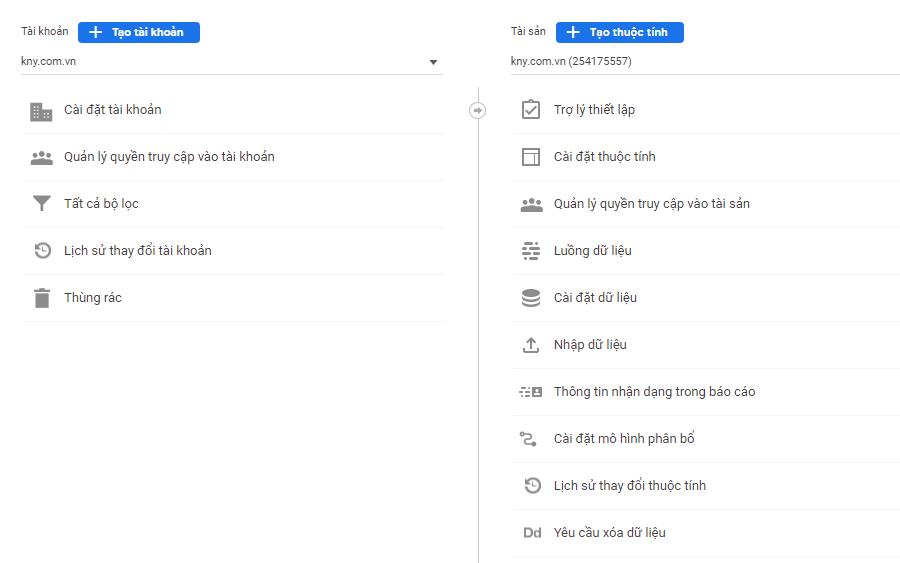Click the funnel icon for Tất cả bộ lọc
900x563 pixels.
point(41,204)
